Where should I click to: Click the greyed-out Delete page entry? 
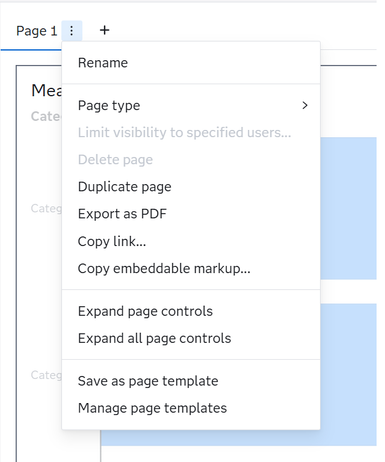[191, 160]
